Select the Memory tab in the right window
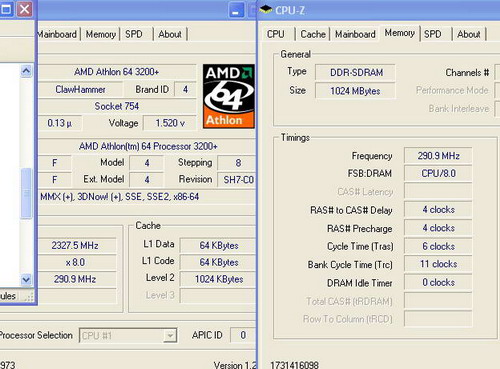The height and width of the screenshot is (369, 500). 399,33
